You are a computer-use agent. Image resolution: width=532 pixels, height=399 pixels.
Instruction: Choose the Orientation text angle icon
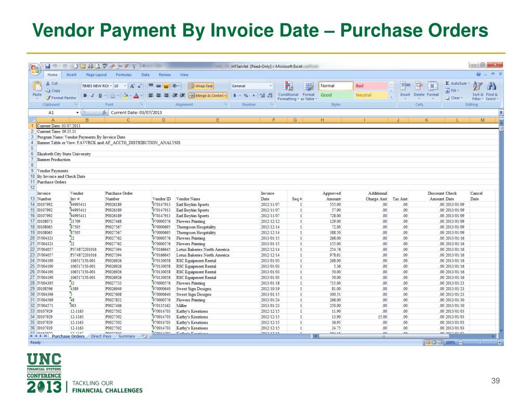(176, 86)
